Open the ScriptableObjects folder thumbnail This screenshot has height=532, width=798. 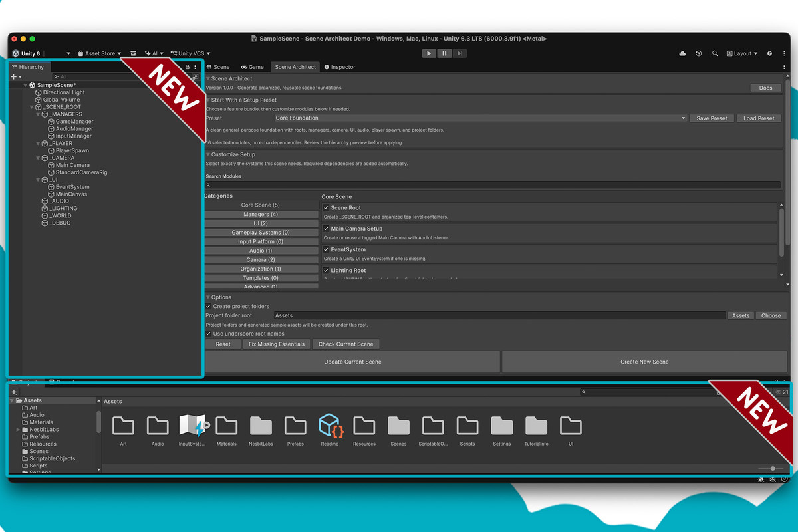coord(433,426)
